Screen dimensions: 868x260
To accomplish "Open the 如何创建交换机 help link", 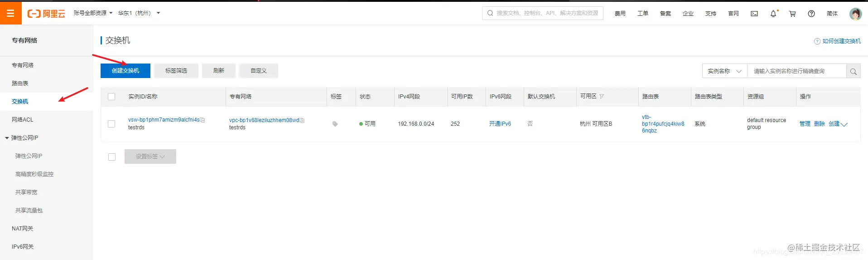I will (x=841, y=41).
